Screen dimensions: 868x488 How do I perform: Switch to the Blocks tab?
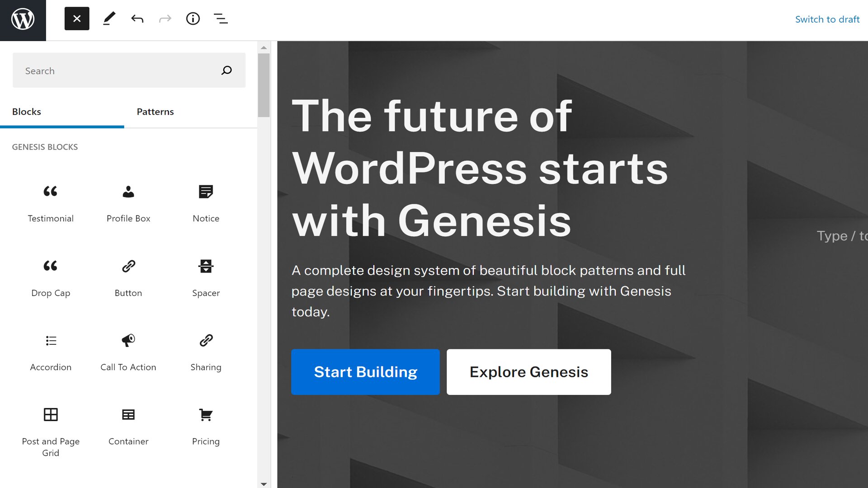pos(62,112)
